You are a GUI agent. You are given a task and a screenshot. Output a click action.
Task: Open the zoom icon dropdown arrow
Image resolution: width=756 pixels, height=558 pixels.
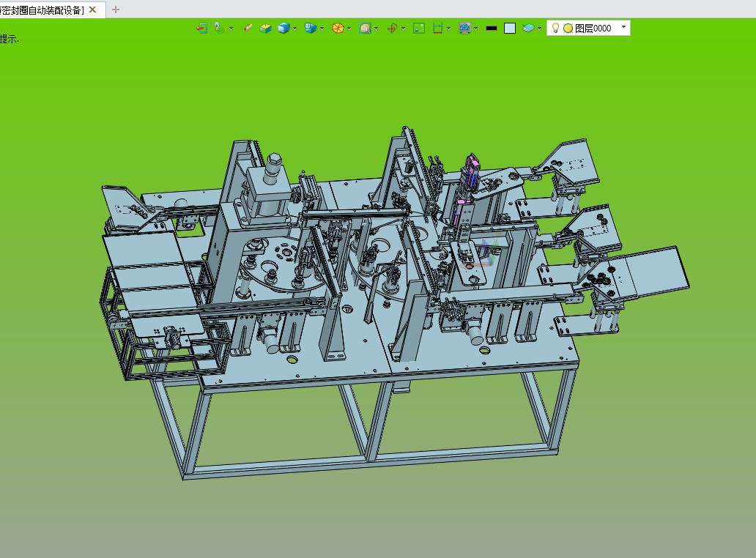tap(376, 29)
